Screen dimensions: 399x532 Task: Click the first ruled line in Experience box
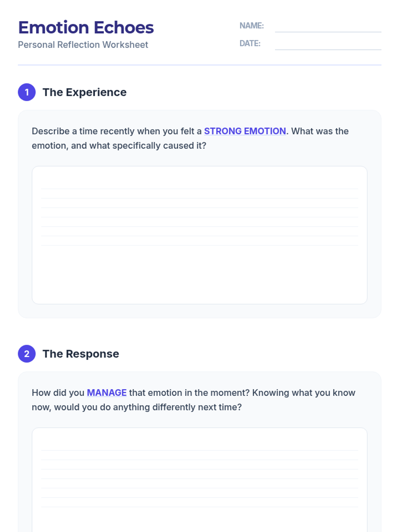point(199,189)
